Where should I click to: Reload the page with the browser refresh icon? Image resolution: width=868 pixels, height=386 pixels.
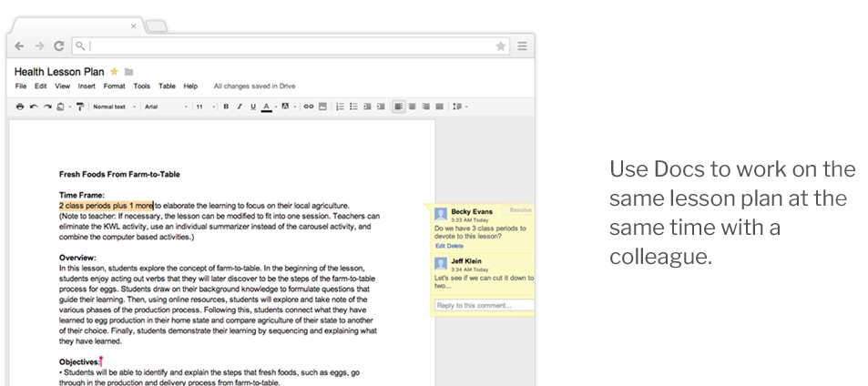click(59, 46)
